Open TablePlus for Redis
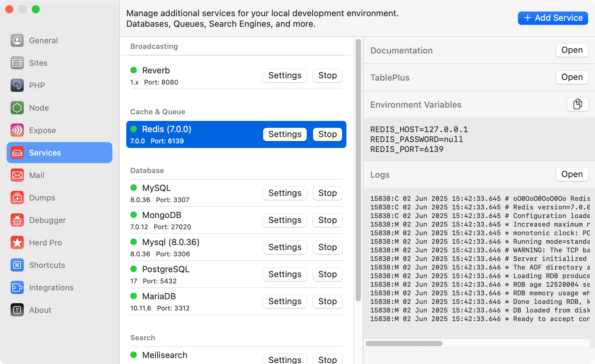The image size is (595, 364). pyautogui.click(x=572, y=77)
